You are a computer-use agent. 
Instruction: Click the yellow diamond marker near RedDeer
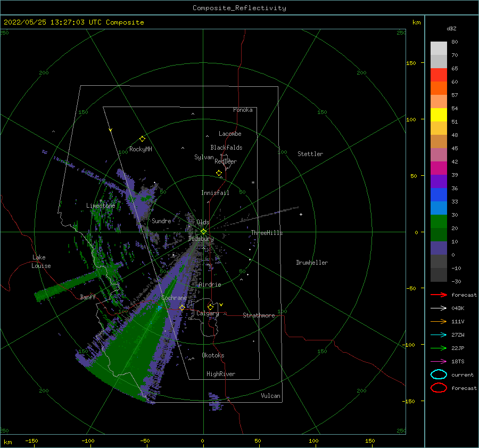coord(219,173)
